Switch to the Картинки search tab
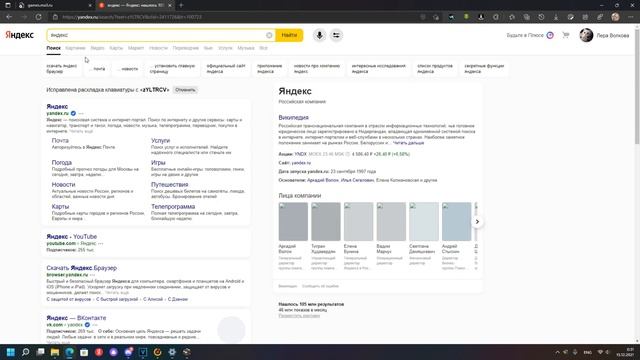The height and width of the screenshot is (360, 640). (x=75, y=48)
